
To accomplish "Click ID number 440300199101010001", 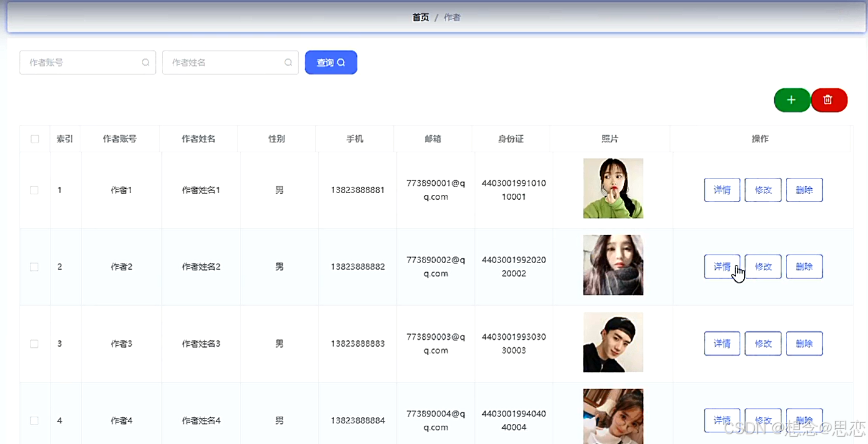I will [x=514, y=189].
